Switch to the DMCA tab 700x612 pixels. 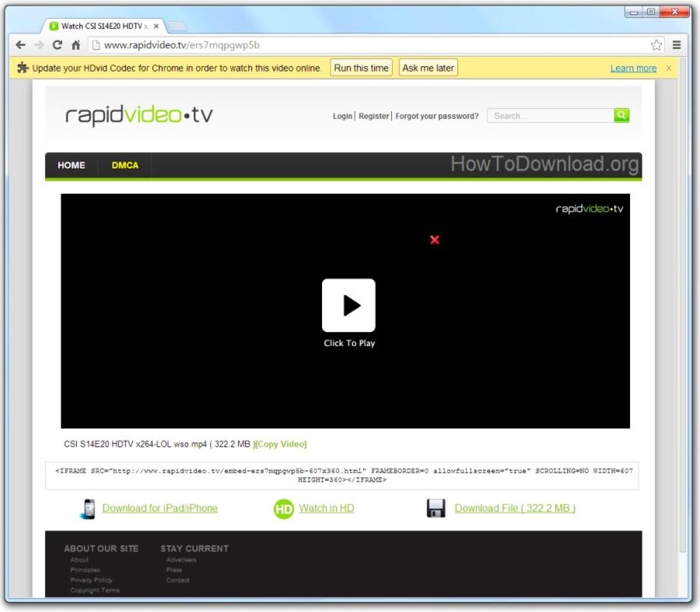(x=124, y=165)
